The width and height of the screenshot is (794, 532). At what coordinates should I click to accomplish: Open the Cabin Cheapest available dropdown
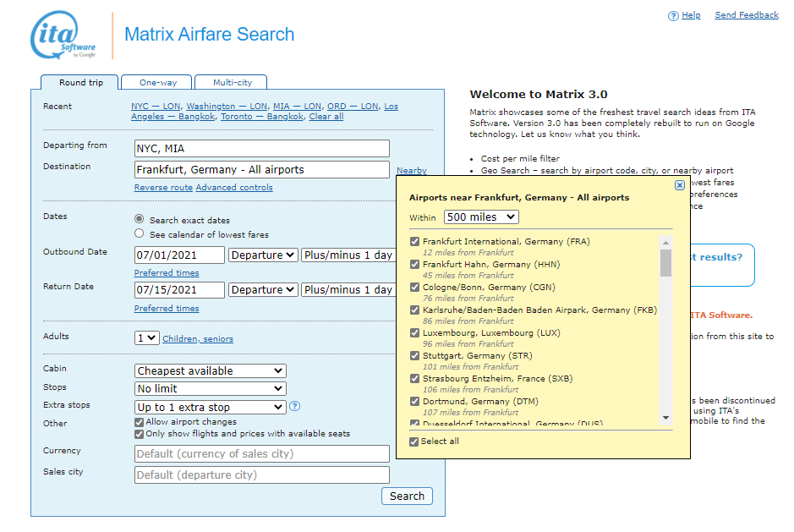(211, 371)
